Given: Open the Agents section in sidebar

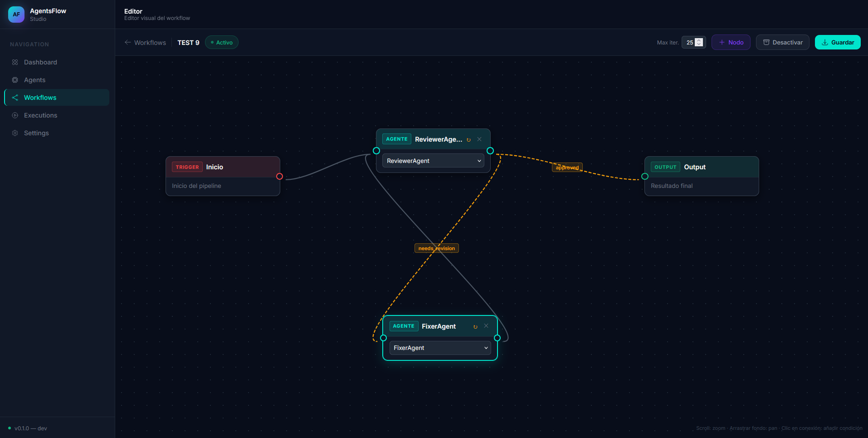Looking at the screenshot, I should click(x=57, y=80).
